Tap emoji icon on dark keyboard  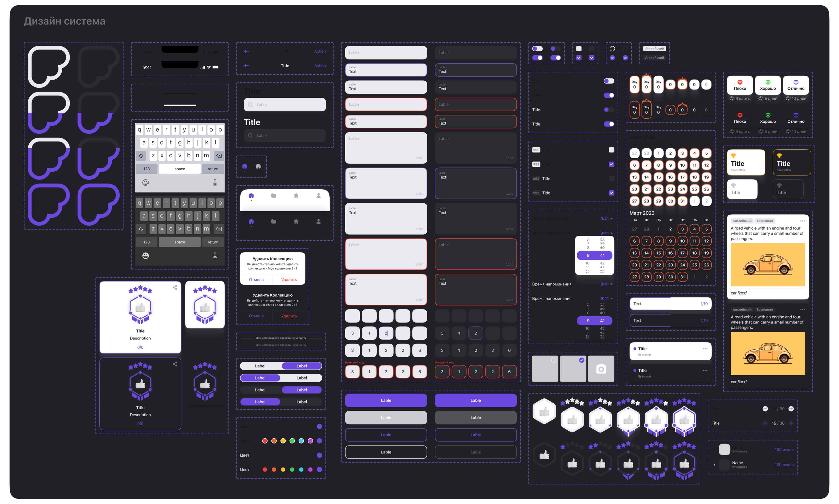coord(145,256)
